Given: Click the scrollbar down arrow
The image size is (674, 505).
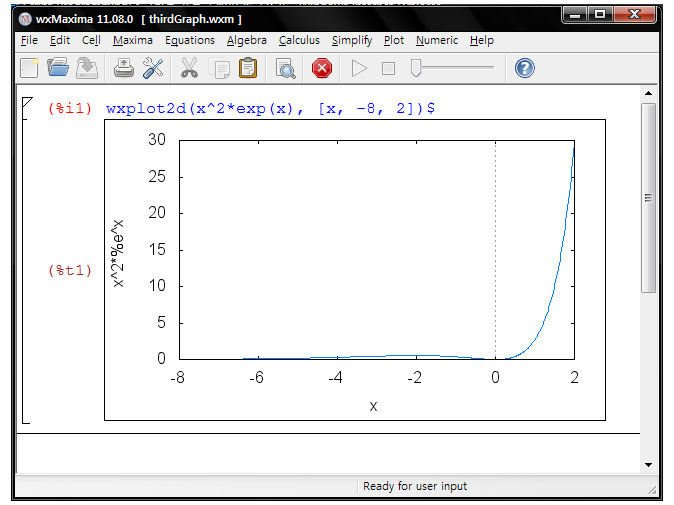Looking at the screenshot, I should 648,465.
